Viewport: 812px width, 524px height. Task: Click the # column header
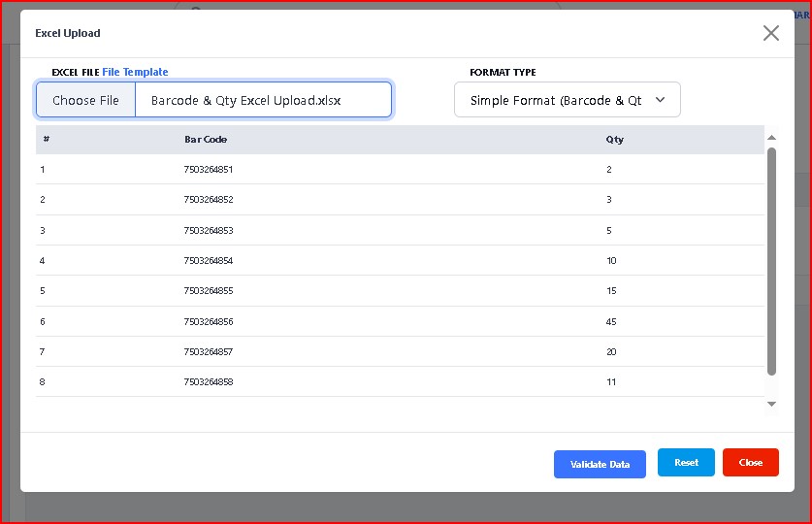click(x=46, y=140)
